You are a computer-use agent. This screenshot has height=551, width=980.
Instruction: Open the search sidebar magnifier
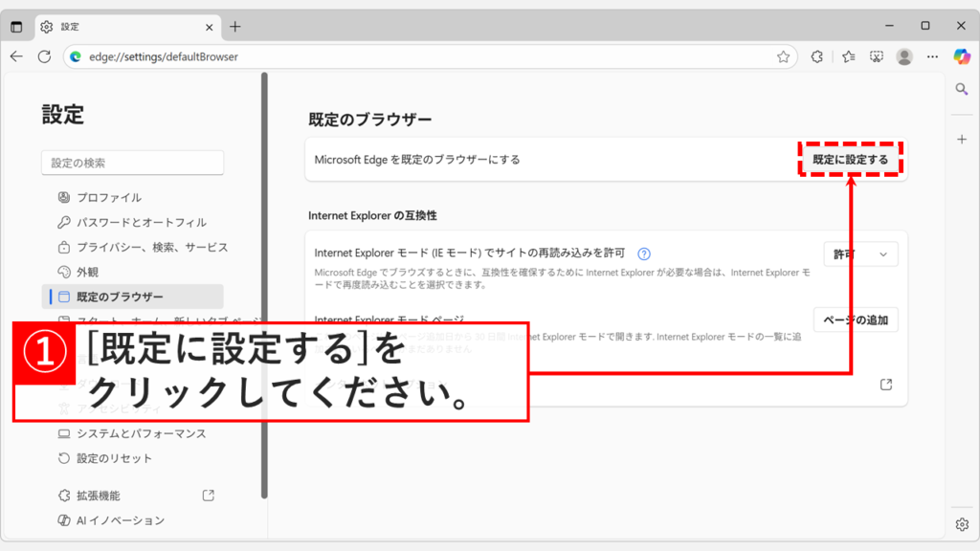tap(961, 89)
